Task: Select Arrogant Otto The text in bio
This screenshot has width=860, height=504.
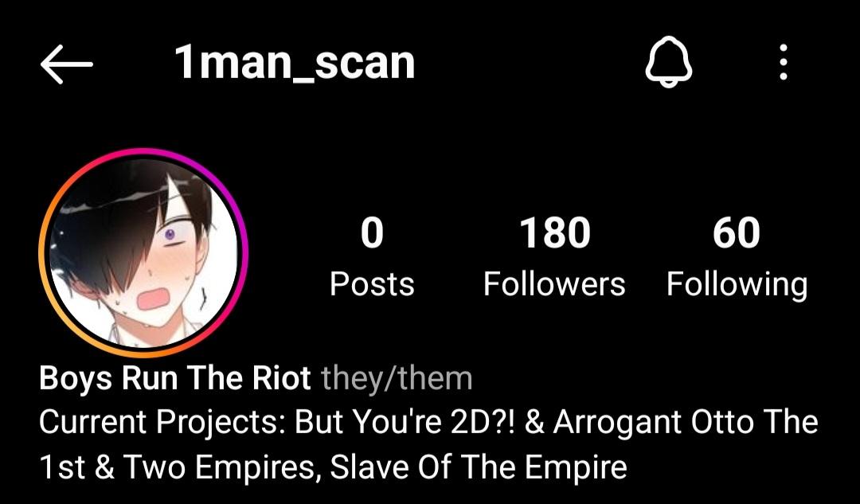Action: click(x=686, y=422)
